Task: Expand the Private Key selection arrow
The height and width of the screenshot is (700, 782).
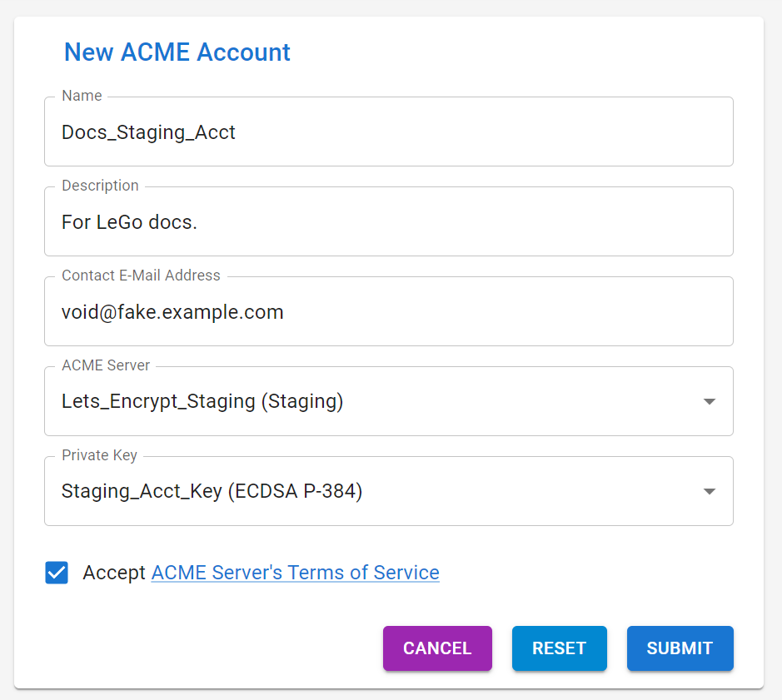Action: pyautogui.click(x=709, y=491)
